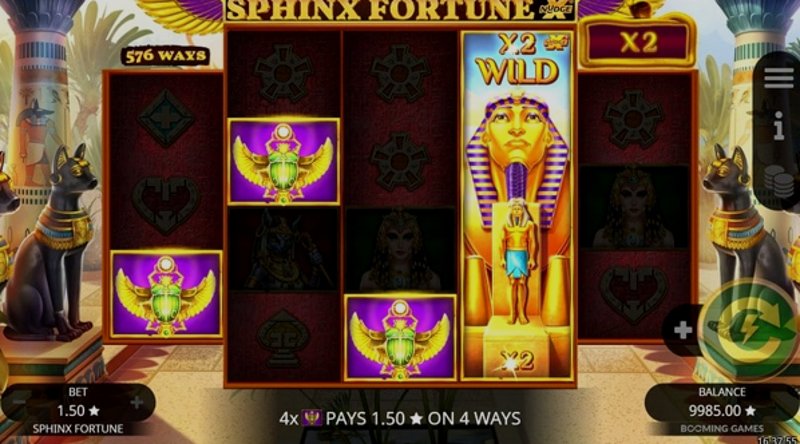Click the scarab symbol on first reel

166,294
